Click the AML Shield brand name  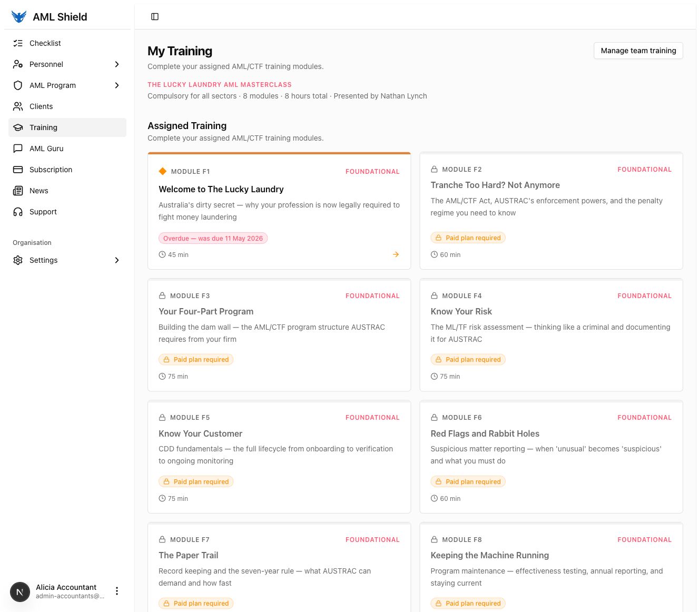[x=60, y=17]
